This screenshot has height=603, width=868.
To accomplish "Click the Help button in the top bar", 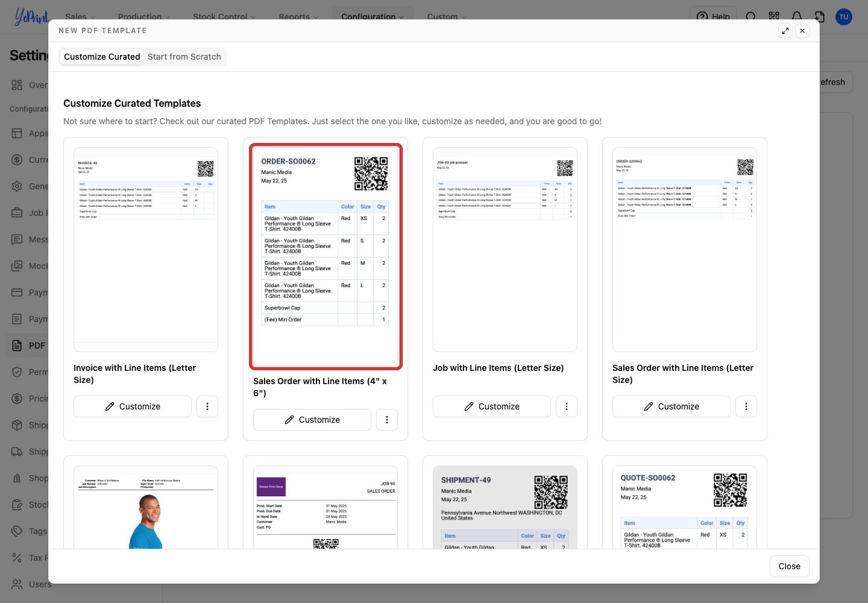I will click(714, 16).
